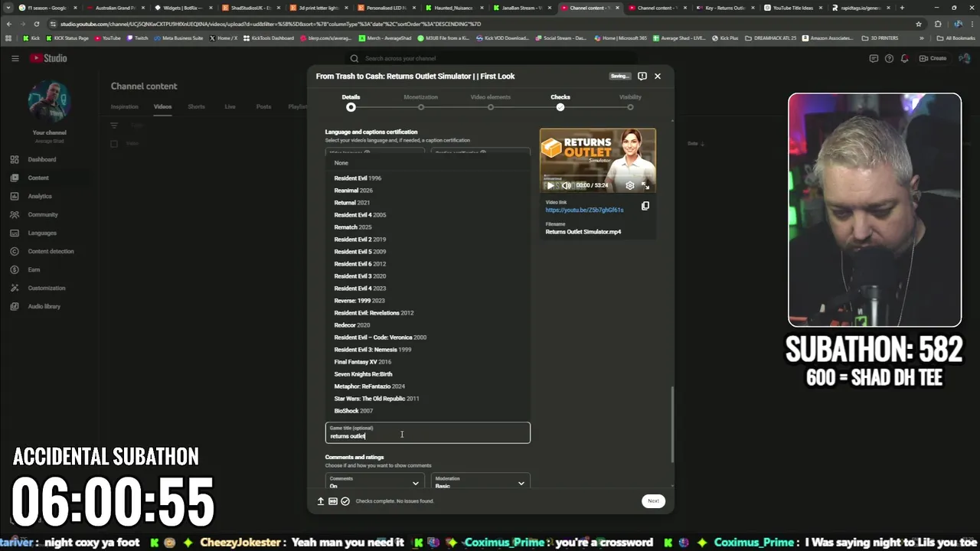Screen dimensions: 980x551
Task: Mute the video preview volume
Action: 567,185
